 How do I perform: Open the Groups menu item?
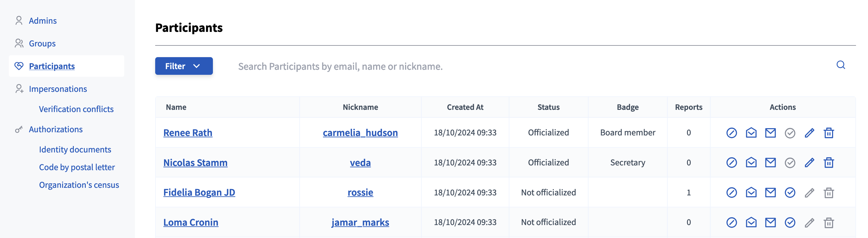[x=42, y=43]
